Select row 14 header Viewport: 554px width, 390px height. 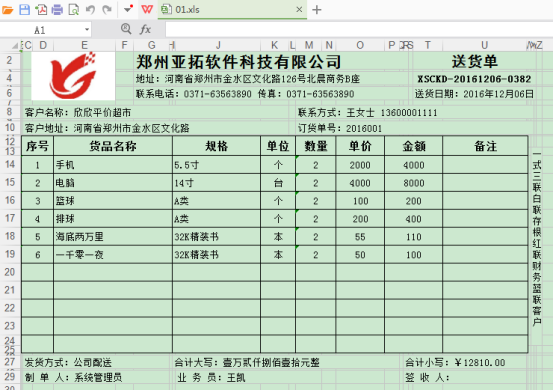click(x=10, y=164)
